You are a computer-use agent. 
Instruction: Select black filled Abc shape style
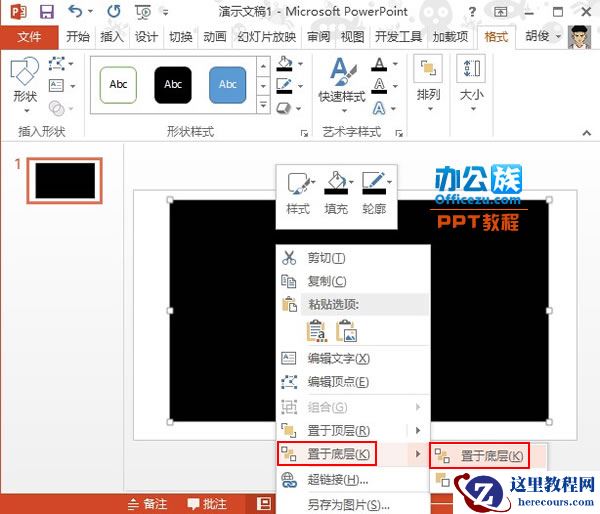pyautogui.click(x=173, y=85)
